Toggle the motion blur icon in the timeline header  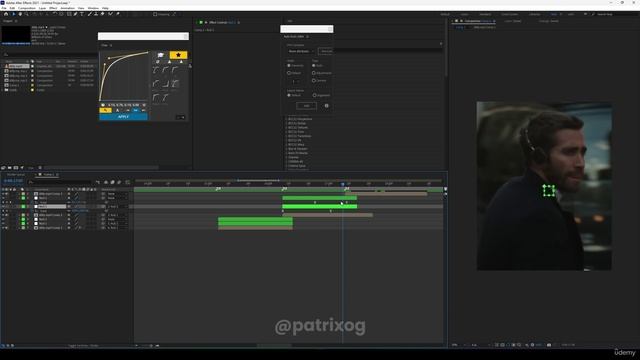(119, 182)
